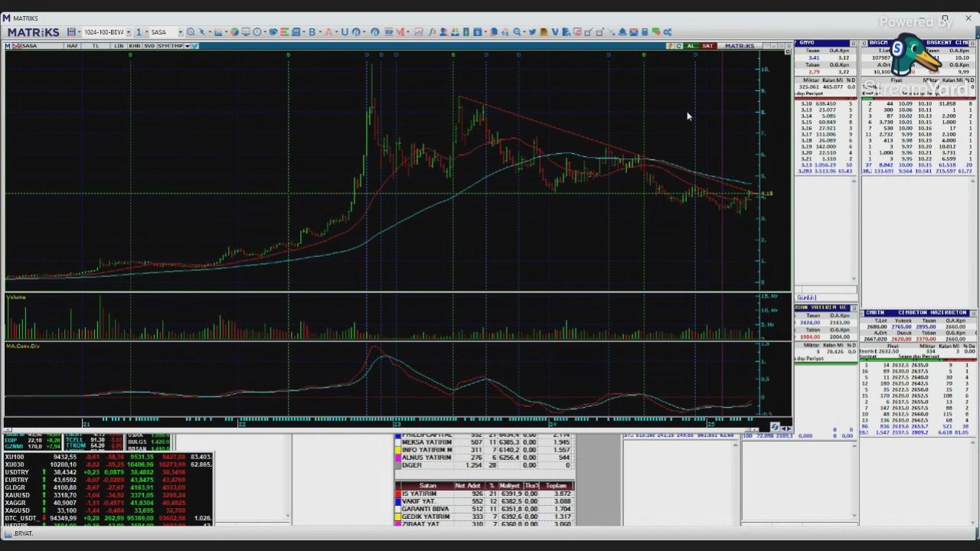Click the blue U toolbar icon
The height and width of the screenshot is (551, 980).
345,32
